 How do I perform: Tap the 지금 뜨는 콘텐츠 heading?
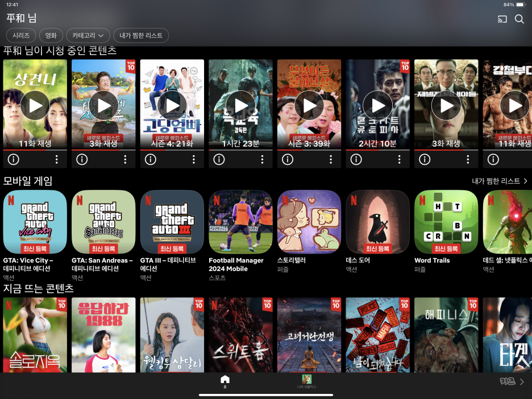38,288
